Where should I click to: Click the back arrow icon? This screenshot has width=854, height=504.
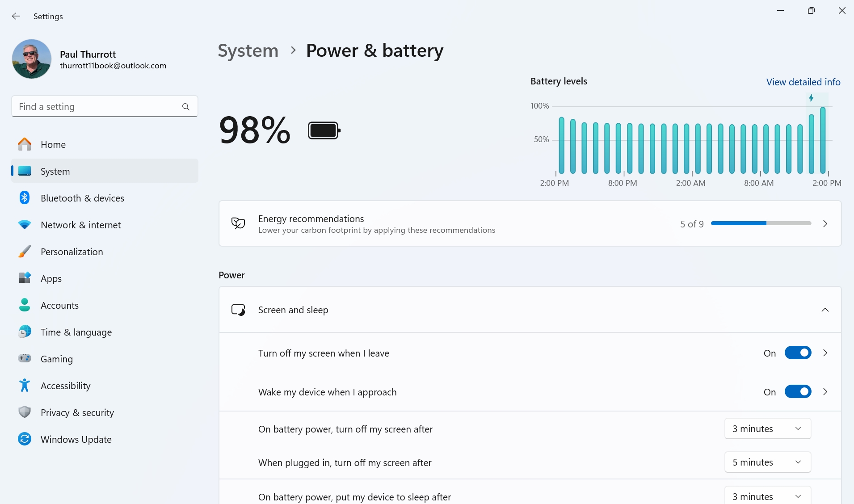pos(16,17)
